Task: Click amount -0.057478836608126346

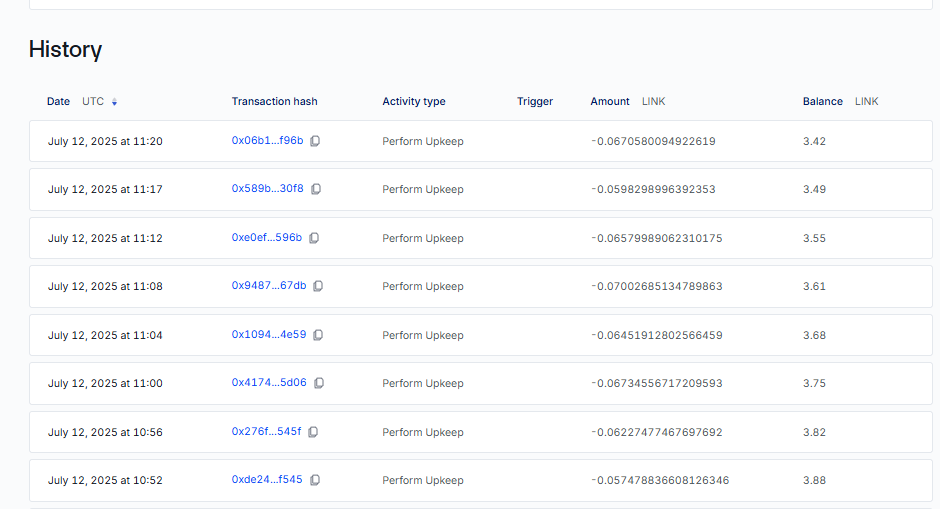Action: 660,480
